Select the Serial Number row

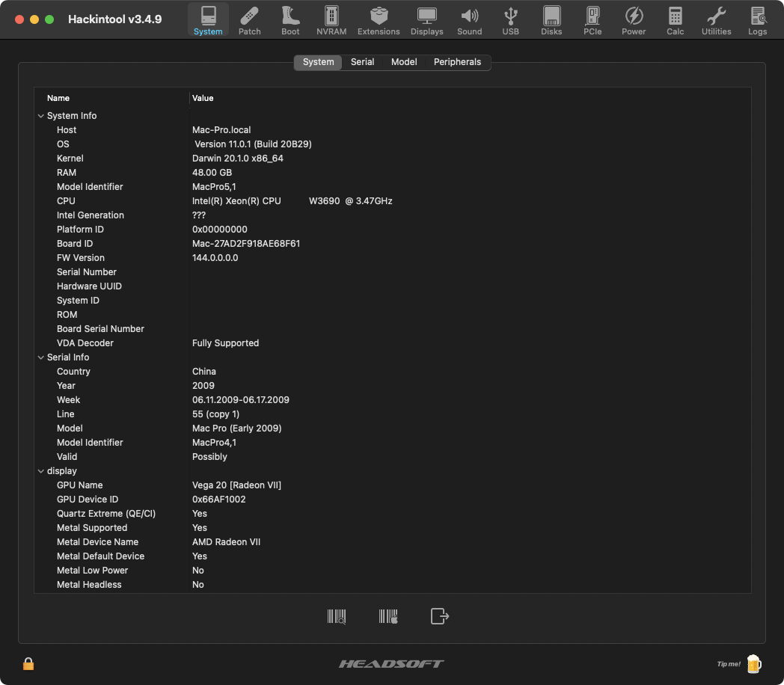[x=393, y=272]
